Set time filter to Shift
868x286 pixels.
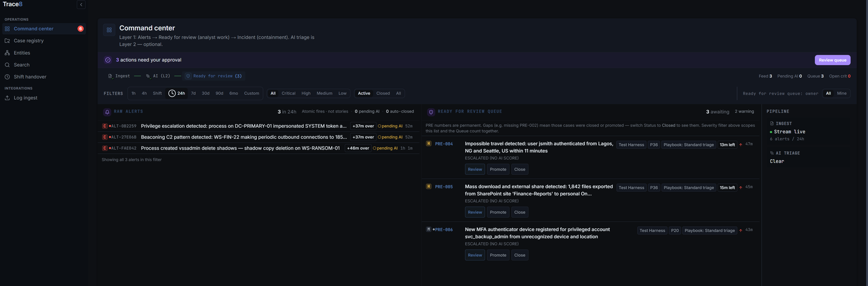157,93
